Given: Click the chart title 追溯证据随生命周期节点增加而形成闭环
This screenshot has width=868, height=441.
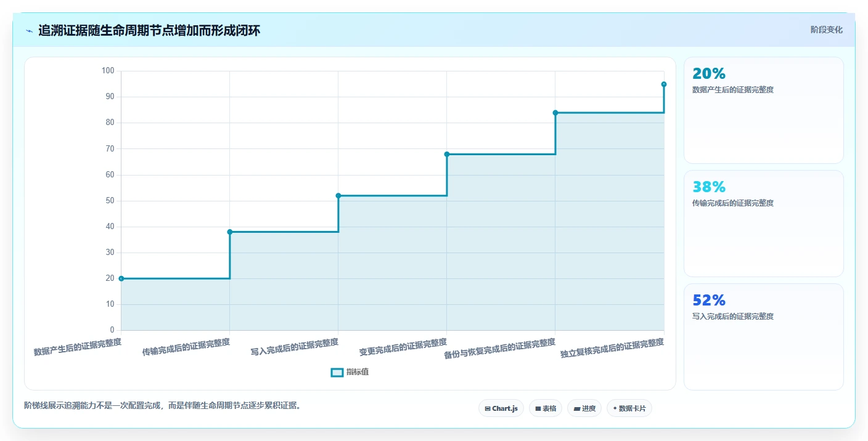Looking at the screenshot, I should (149, 30).
